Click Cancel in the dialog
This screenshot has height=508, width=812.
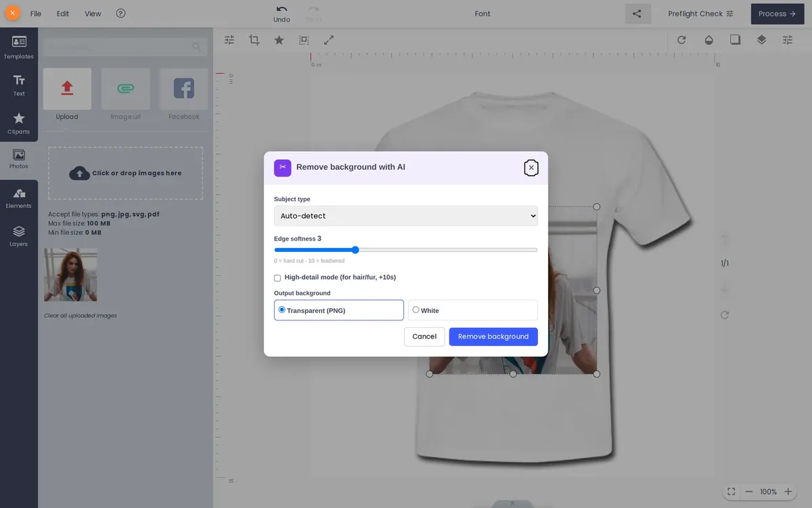424,337
